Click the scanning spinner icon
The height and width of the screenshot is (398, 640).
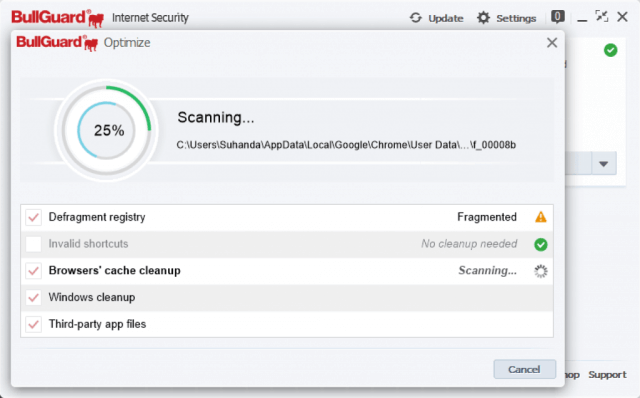pos(541,271)
